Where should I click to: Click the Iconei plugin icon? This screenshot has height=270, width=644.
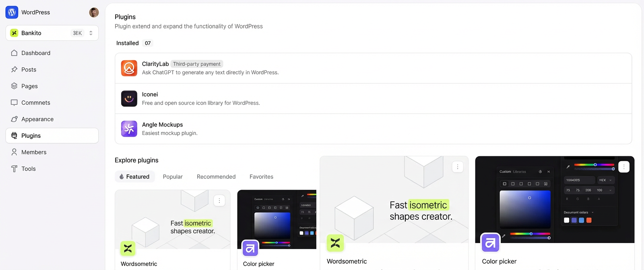[129, 98]
